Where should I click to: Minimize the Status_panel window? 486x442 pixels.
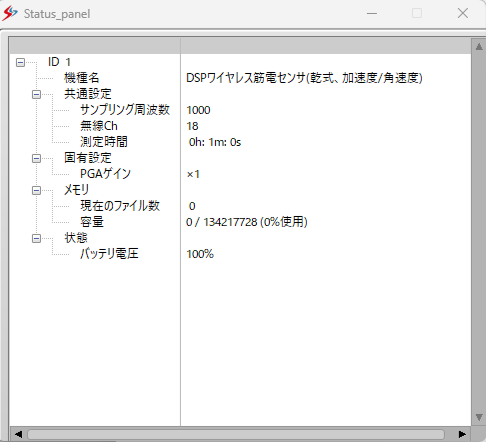click(x=372, y=13)
